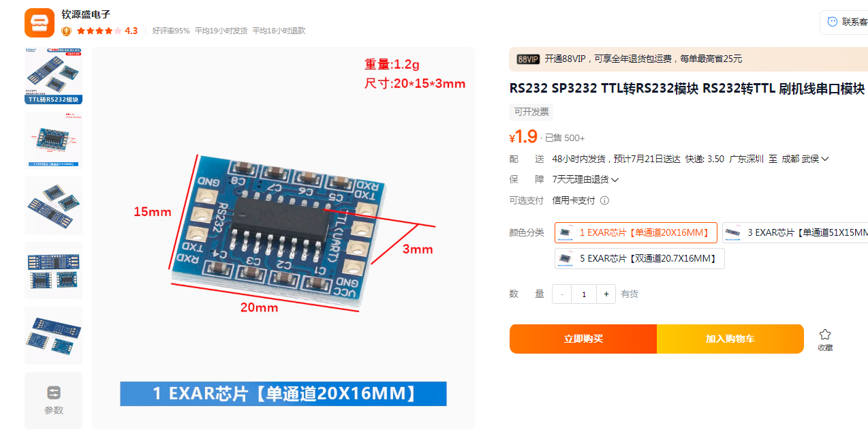This screenshot has height=432, width=868.
Task: Open the 钦源盛电子 shop name link
Action: (86, 14)
